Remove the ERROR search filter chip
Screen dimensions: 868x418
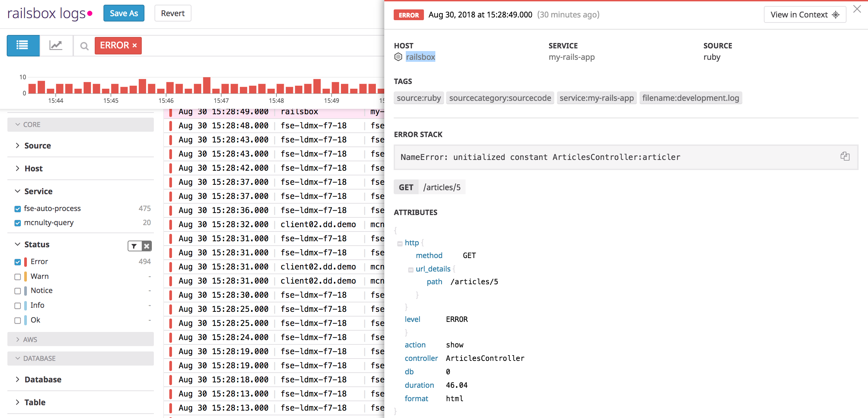pyautogui.click(x=134, y=45)
